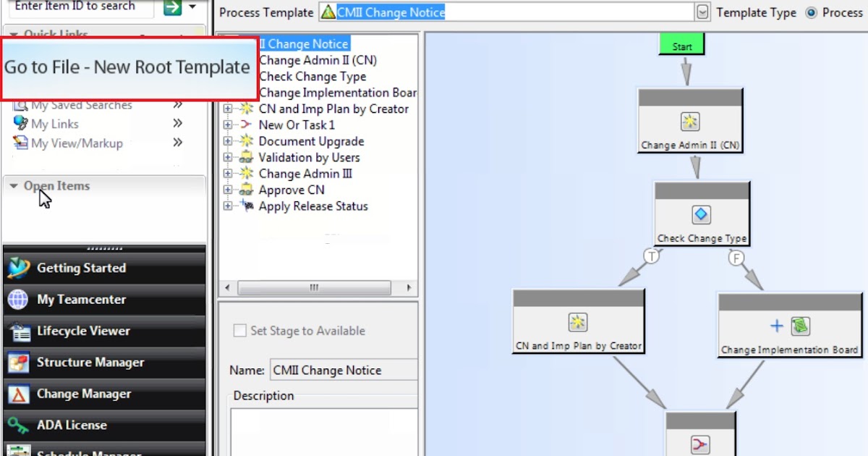Expand My Links double chevron

pyautogui.click(x=178, y=124)
